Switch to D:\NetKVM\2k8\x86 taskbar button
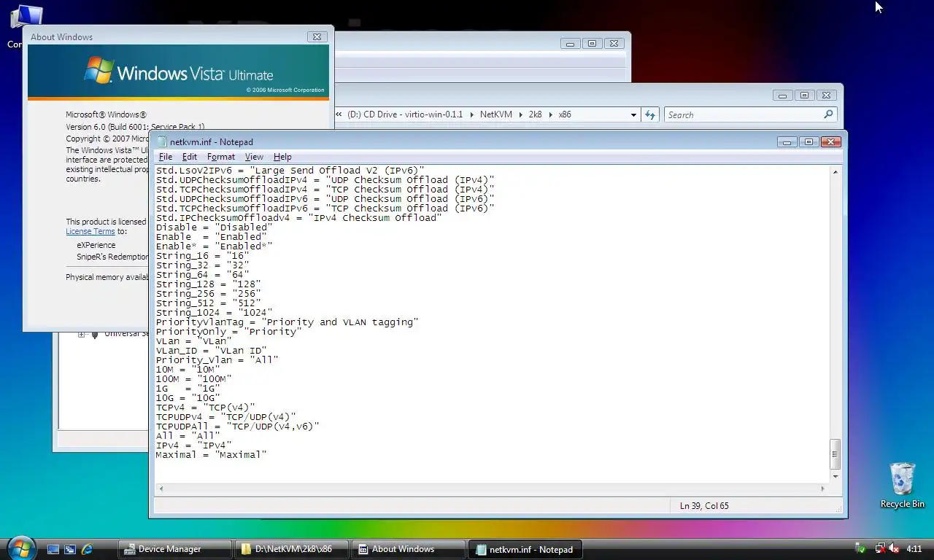Viewport: 934px width, 560px height. pyautogui.click(x=292, y=549)
